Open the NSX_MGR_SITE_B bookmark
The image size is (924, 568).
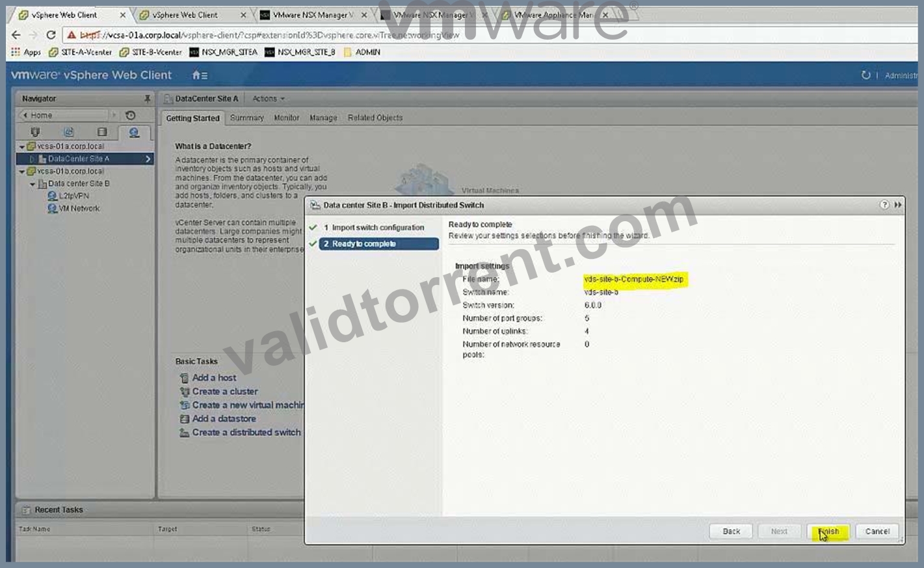[x=300, y=52]
